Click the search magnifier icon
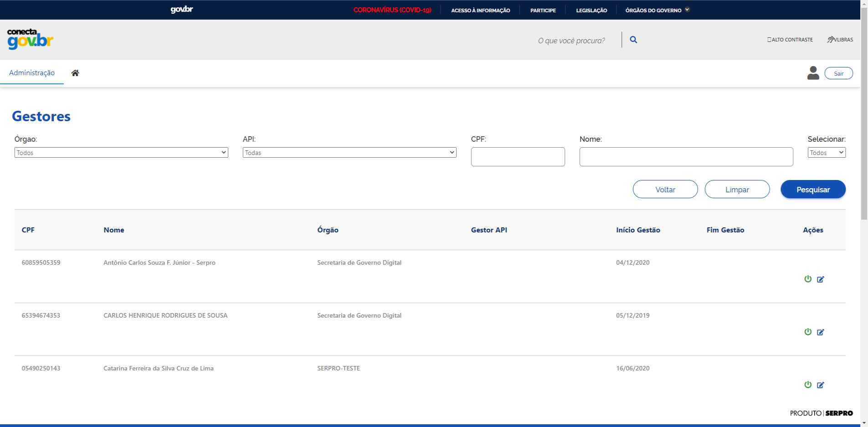 point(633,40)
